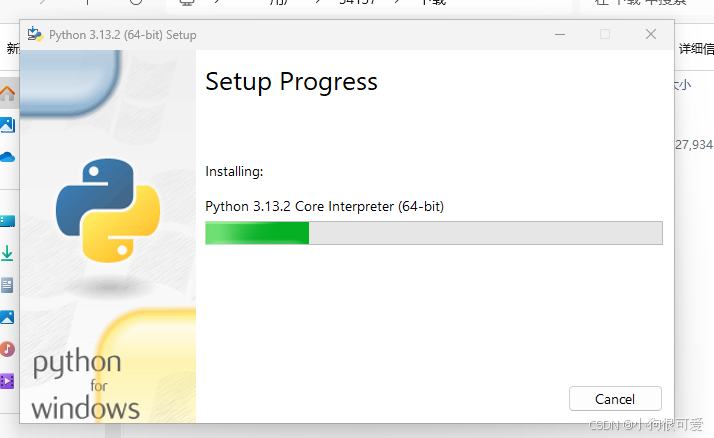Click the Python logo graphic
This screenshot has width=714, height=438.
(108, 210)
